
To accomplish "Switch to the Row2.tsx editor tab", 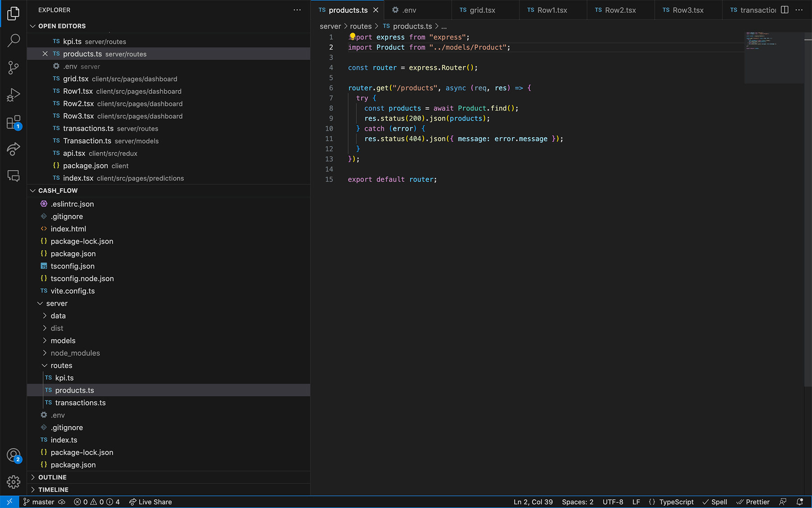I will 620,10.
